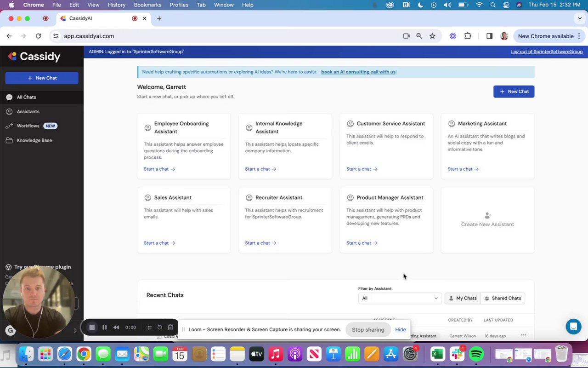588x368 pixels.
Task: Stop sharing the screen with Loom
Action: point(368,329)
